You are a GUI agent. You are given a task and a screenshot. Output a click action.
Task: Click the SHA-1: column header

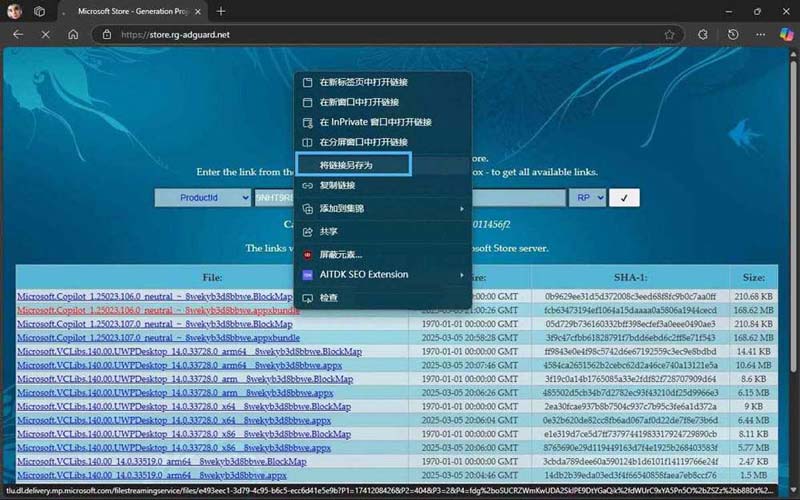631,278
